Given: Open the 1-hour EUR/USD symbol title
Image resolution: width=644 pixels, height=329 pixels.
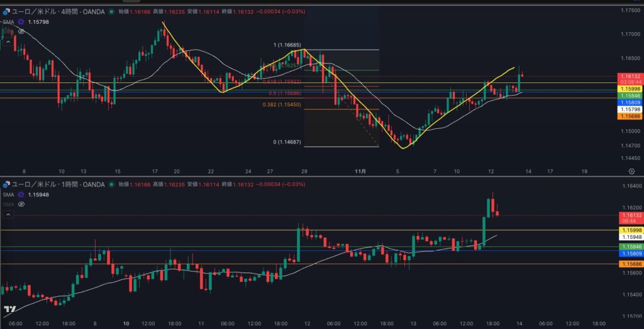Looking at the screenshot, I should pyautogui.click(x=57, y=184).
